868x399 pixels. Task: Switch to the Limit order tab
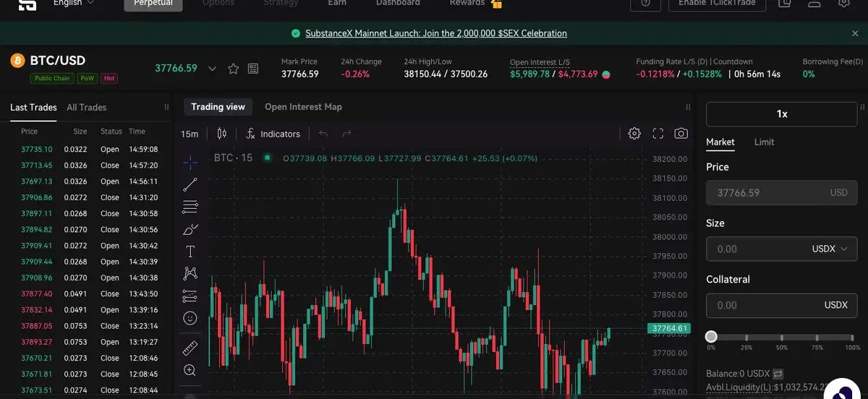764,142
